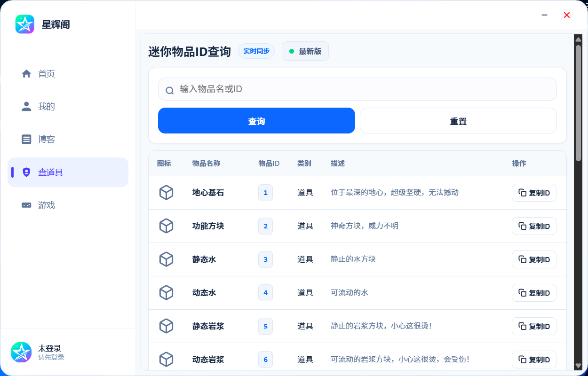Go to the 博客 section
The image size is (588, 376).
68,140
